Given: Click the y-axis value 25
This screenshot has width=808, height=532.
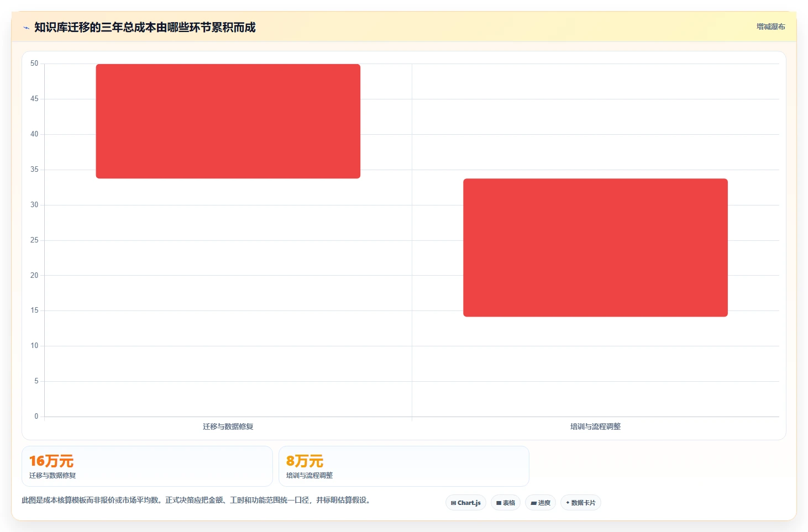Looking at the screenshot, I should point(34,240).
